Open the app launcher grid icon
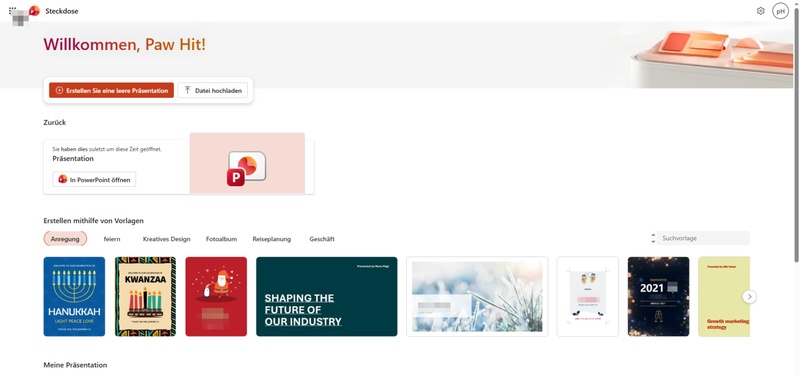 click(x=13, y=10)
